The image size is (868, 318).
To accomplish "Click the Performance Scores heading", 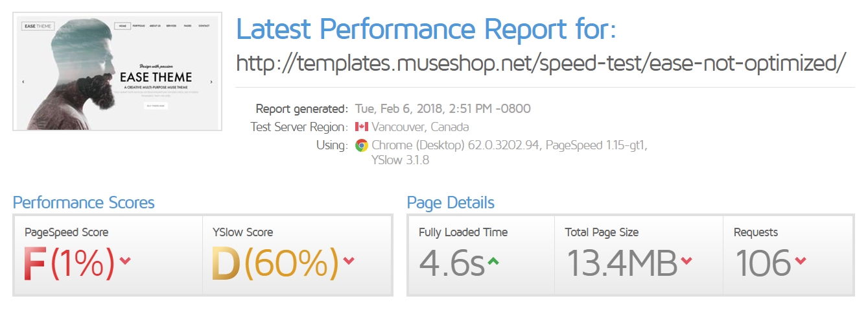I will (x=84, y=202).
